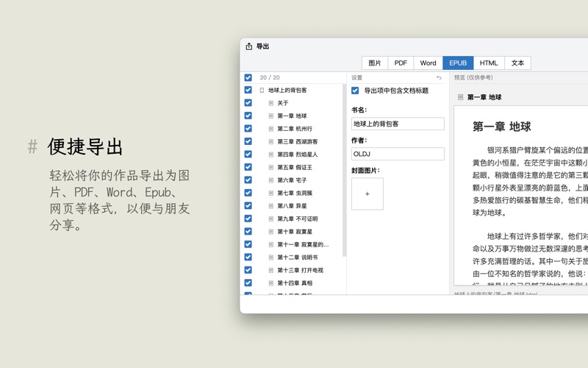The image size is (588, 368).
Task: Uncheck 导出项中包含文档标题 option
Action: pyautogui.click(x=355, y=91)
